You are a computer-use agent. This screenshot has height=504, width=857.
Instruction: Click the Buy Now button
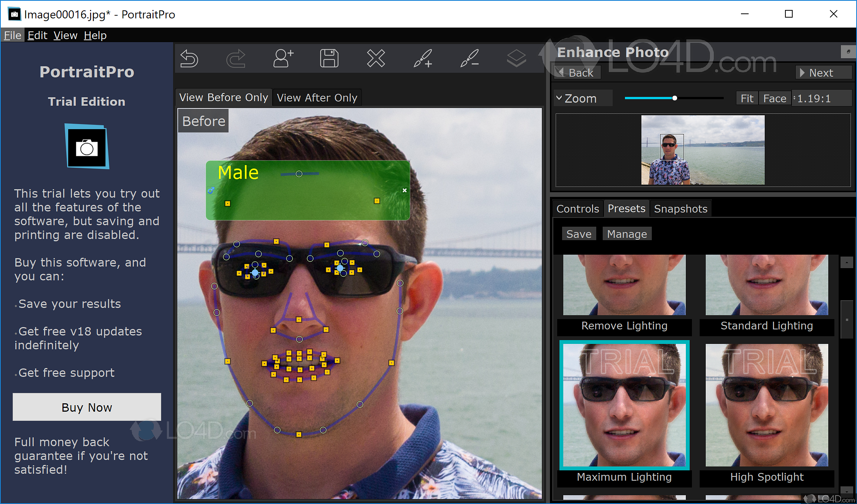tap(87, 407)
